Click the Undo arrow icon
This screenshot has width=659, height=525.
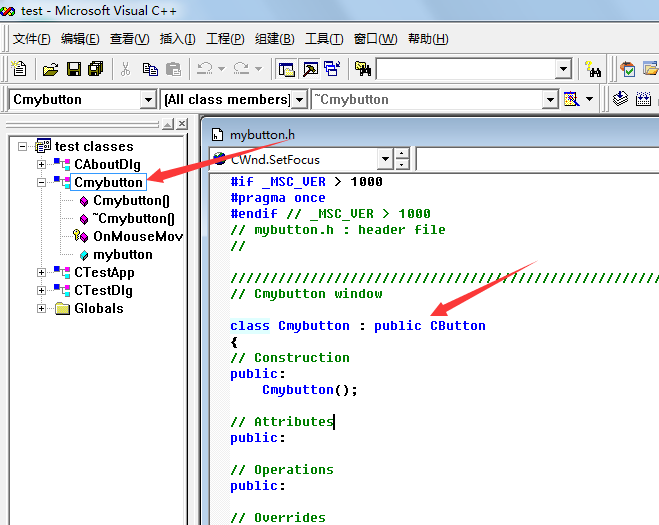pyautogui.click(x=205, y=68)
